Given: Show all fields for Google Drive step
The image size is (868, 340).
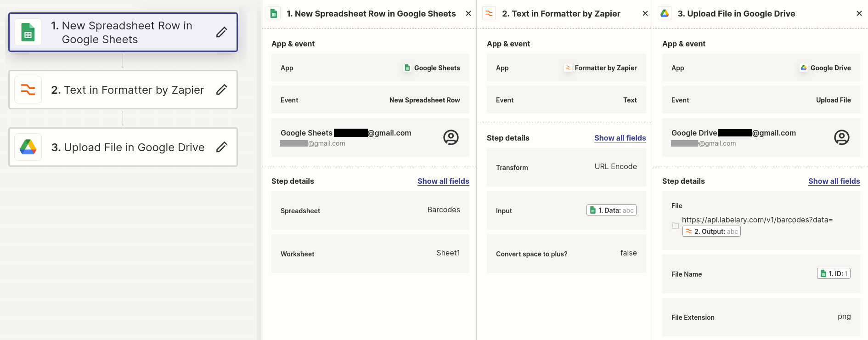Looking at the screenshot, I should (834, 181).
